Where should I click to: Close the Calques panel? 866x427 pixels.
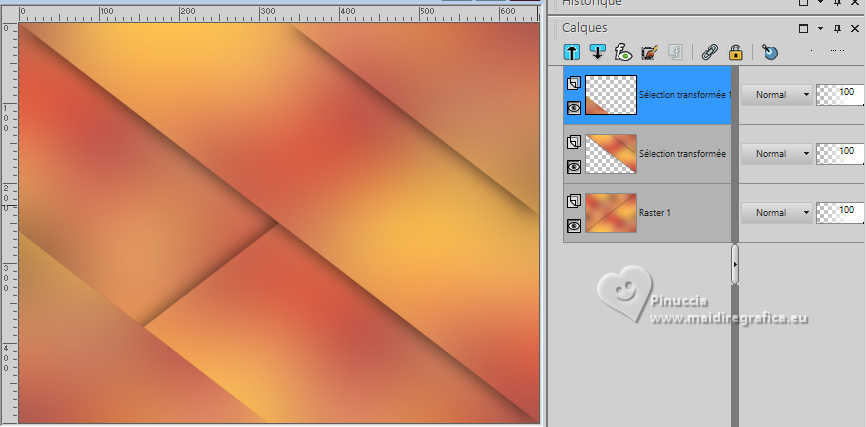pos(856,28)
